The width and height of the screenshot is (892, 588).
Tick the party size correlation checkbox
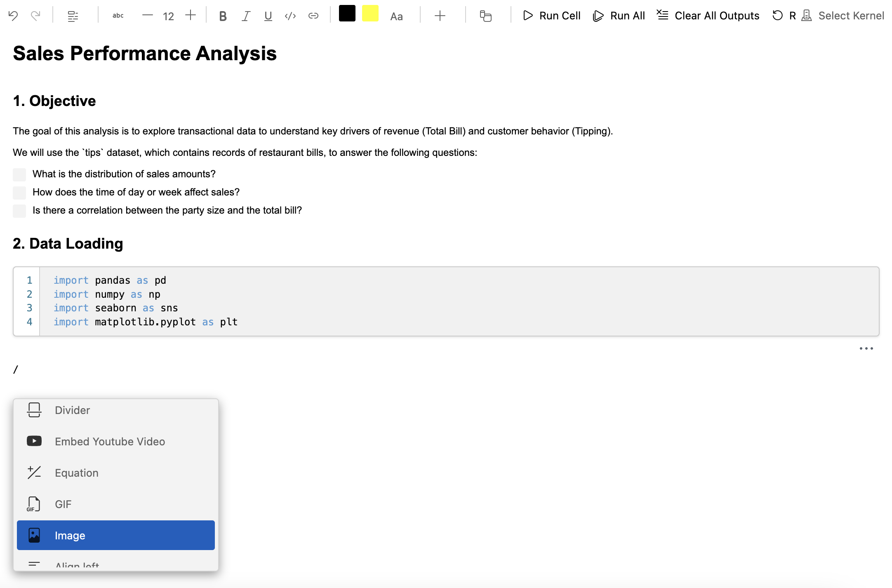19,211
